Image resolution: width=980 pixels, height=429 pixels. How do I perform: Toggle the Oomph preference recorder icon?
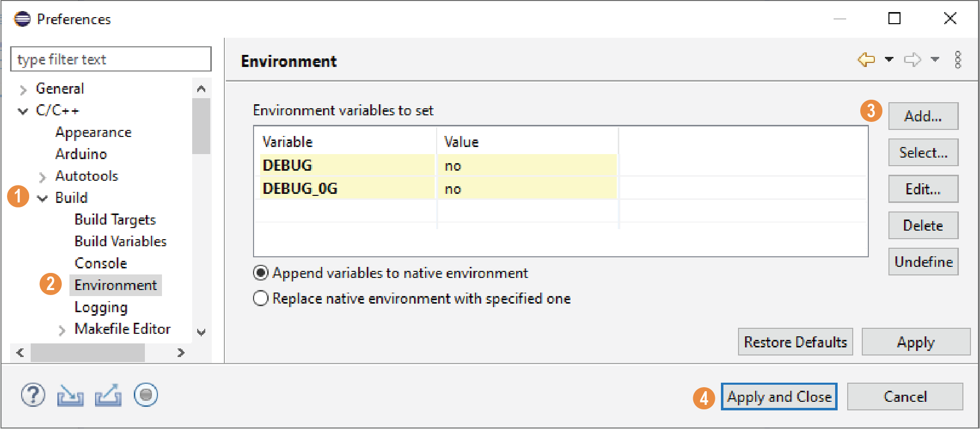coord(146,395)
